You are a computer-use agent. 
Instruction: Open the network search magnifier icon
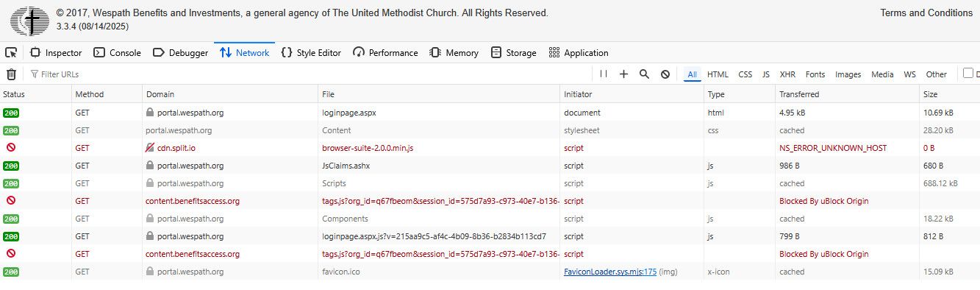(x=644, y=74)
